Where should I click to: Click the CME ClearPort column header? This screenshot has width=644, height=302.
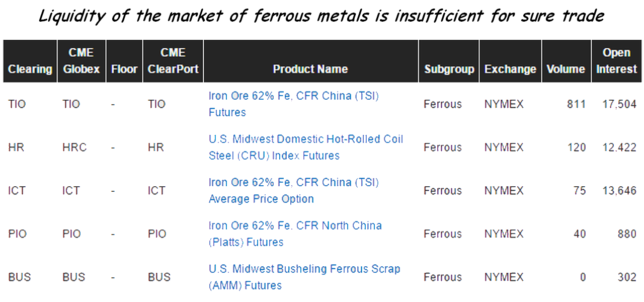[x=173, y=61]
